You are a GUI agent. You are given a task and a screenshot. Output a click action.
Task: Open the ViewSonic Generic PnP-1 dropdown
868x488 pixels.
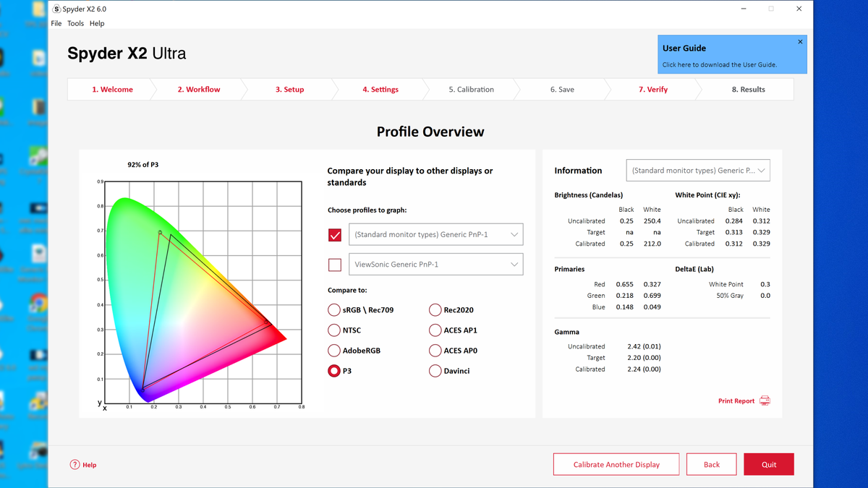pyautogui.click(x=435, y=265)
